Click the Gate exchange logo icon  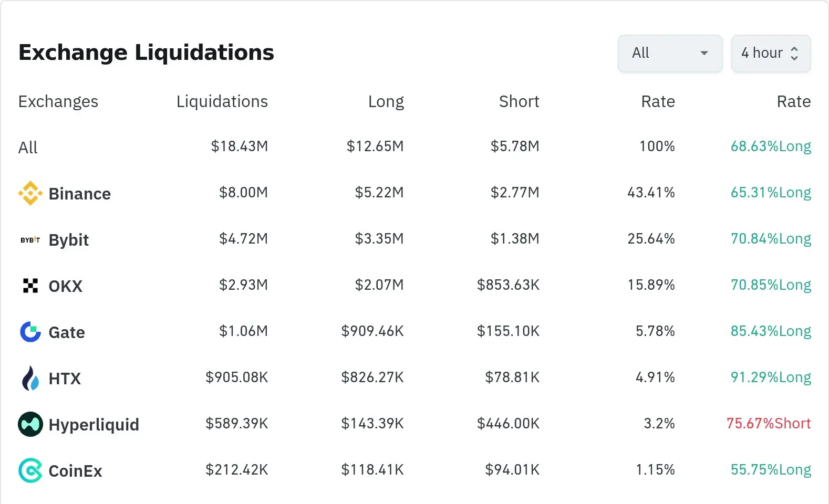coord(30,332)
